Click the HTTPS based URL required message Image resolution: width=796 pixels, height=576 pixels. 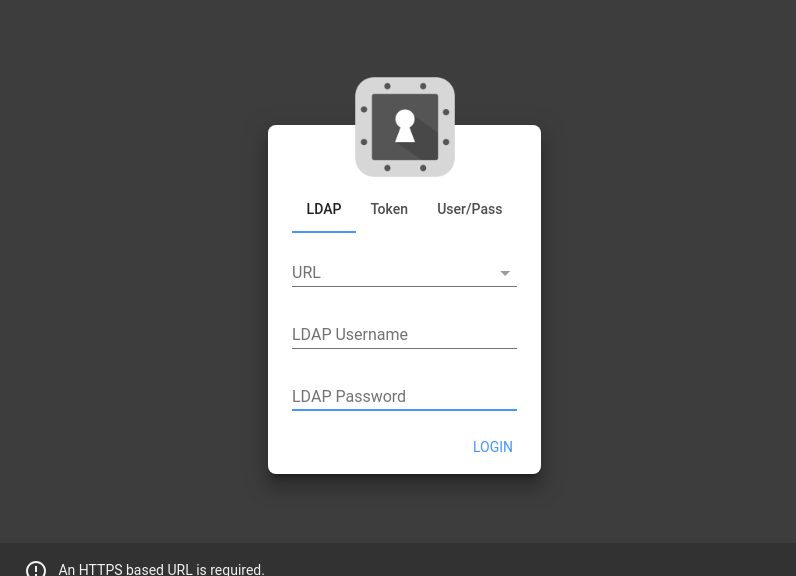(161, 569)
